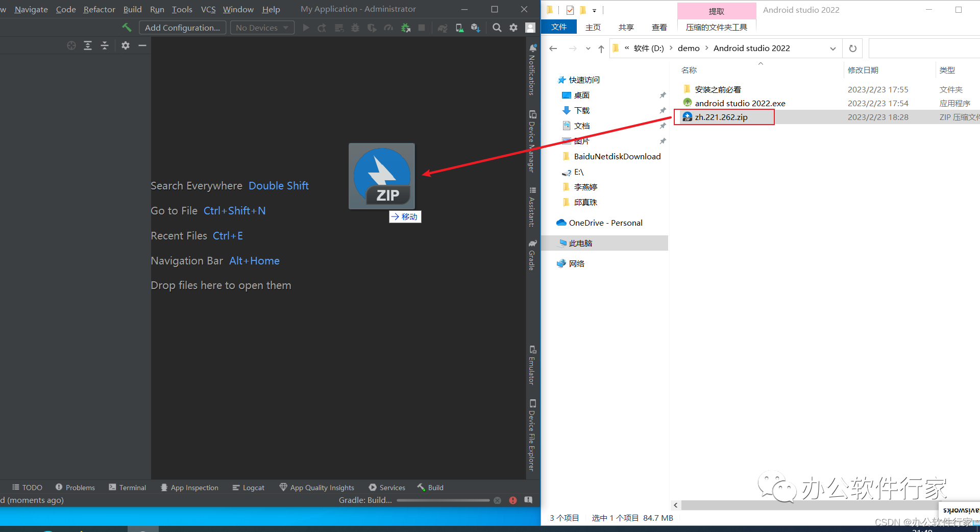This screenshot has width=980, height=532.
Task: Toggle the Gradle tool window on right sidebar
Action: (532, 255)
